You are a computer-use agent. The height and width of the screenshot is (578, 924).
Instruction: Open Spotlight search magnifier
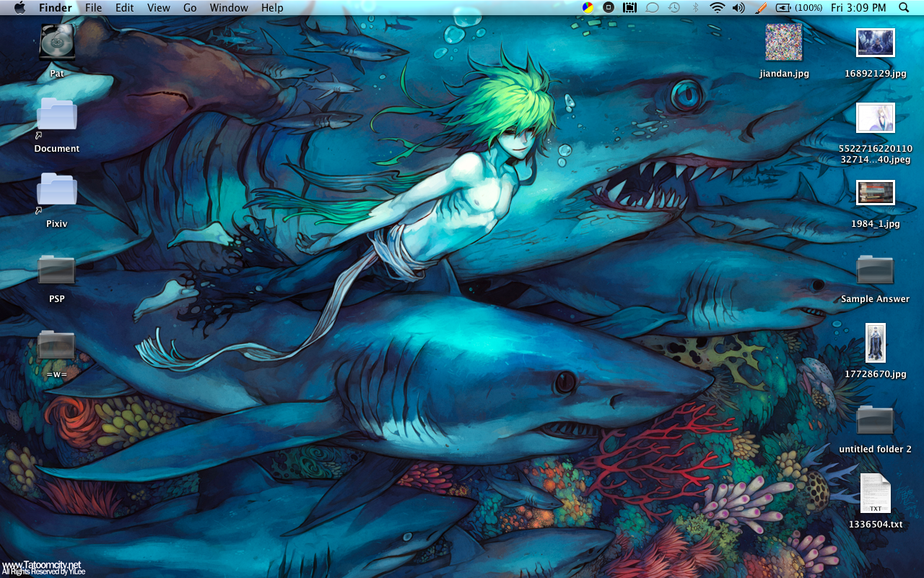[905, 8]
